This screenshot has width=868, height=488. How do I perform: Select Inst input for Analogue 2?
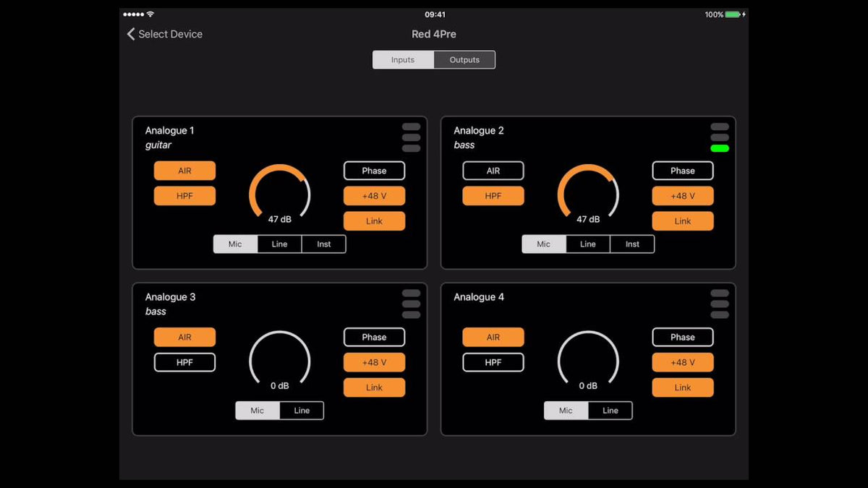point(633,244)
